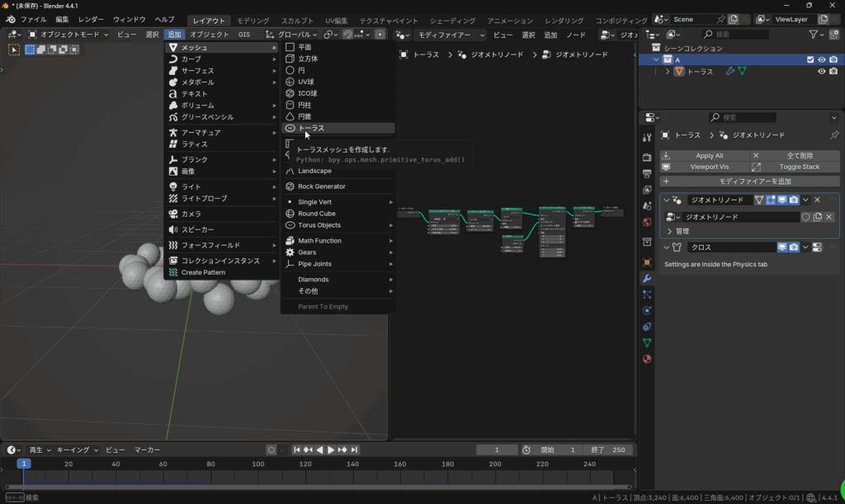Click the fake user shield for the geometry node group
Image resolution: width=845 pixels, height=504 pixels.
pos(805,217)
